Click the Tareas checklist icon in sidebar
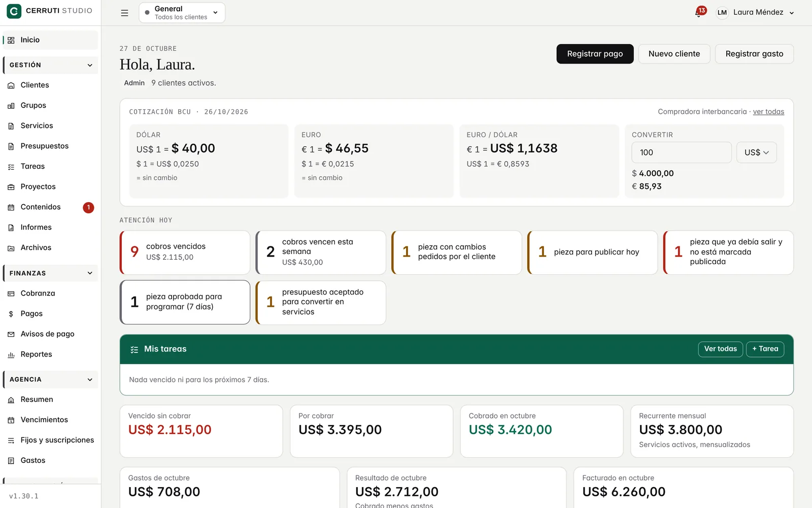The width and height of the screenshot is (812, 508). click(x=11, y=167)
